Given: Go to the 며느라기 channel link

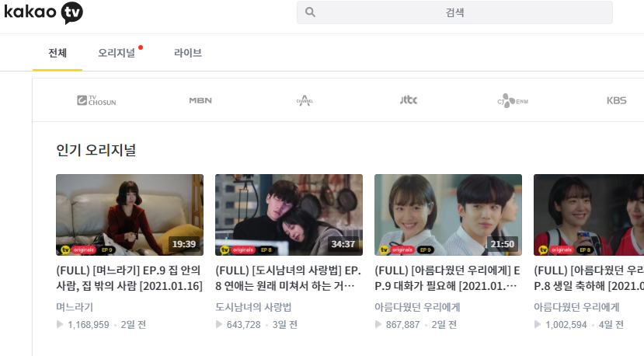Looking at the screenshot, I should 75,307.
